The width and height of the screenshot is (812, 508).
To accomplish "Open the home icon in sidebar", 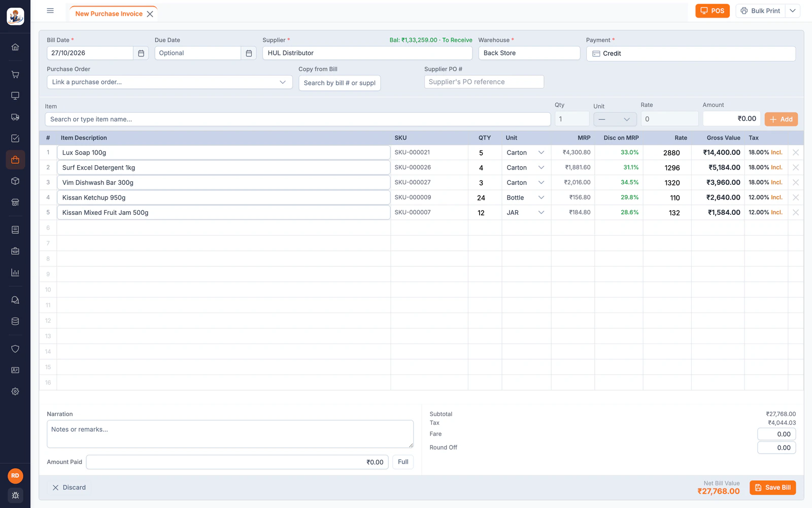I will (x=15, y=47).
